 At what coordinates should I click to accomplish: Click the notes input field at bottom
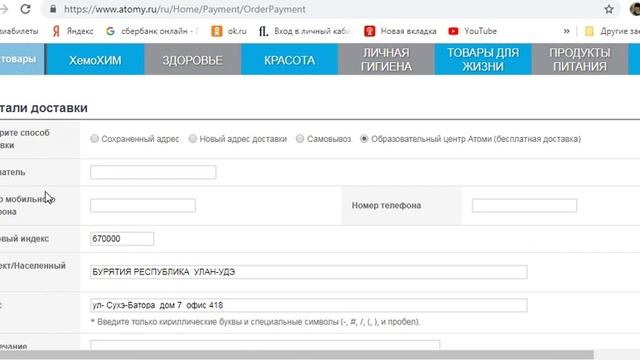pos(265,344)
